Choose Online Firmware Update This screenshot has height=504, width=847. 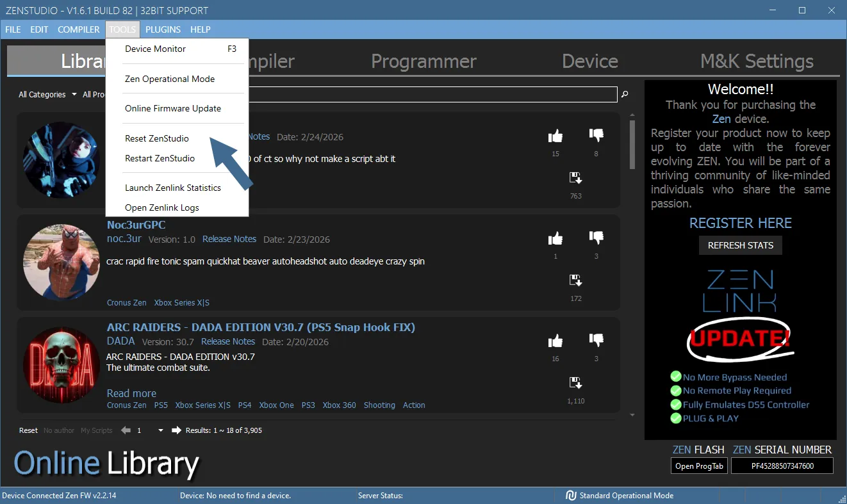[177, 108]
